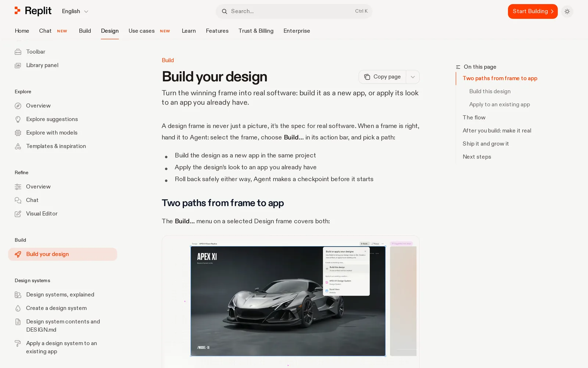Go to The flow section
Screen dimensions: 588x368
[474, 117]
